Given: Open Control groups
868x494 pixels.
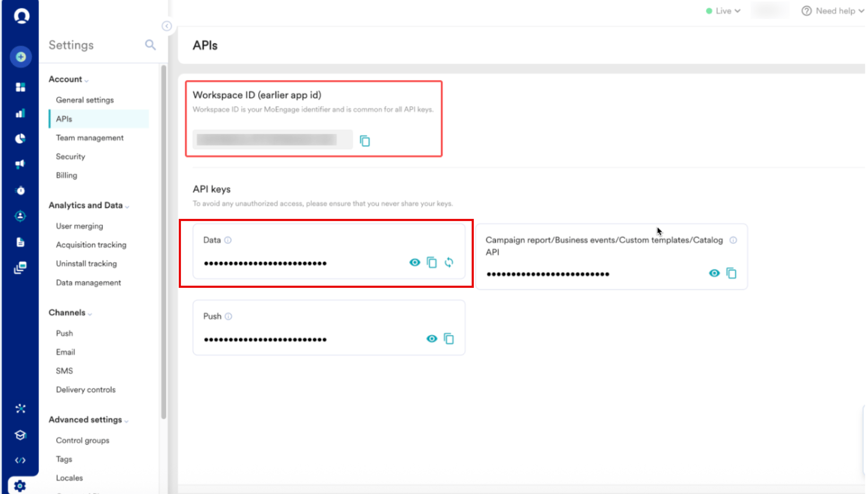Looking at the screenshot, I should pyautogui.click(x=83, y=440).
